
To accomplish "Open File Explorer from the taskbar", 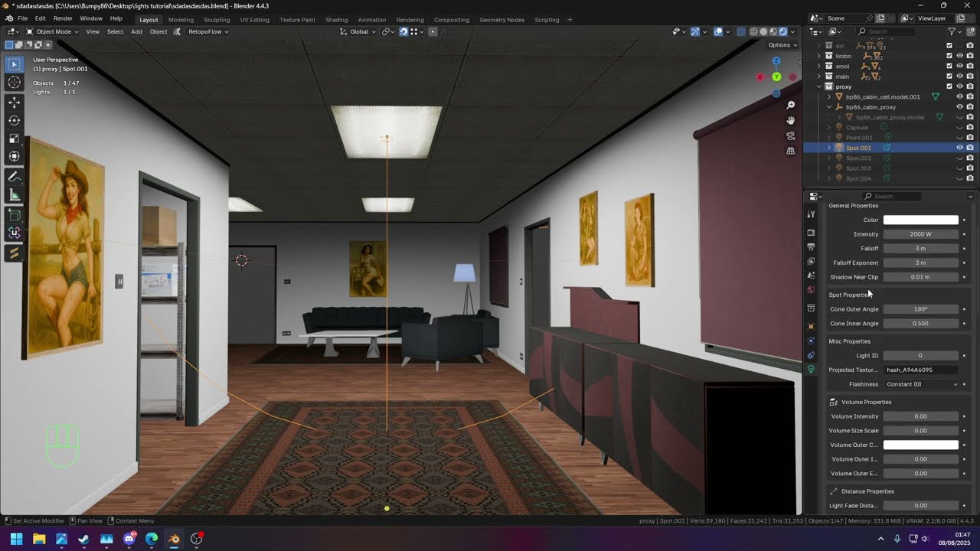I will point(38,539).
